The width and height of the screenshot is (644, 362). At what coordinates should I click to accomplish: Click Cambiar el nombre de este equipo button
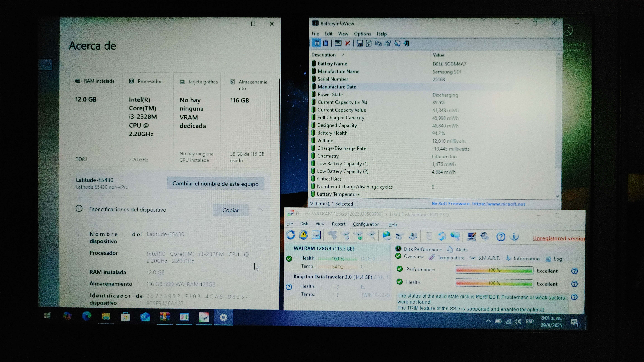click(x=215, y=184)
